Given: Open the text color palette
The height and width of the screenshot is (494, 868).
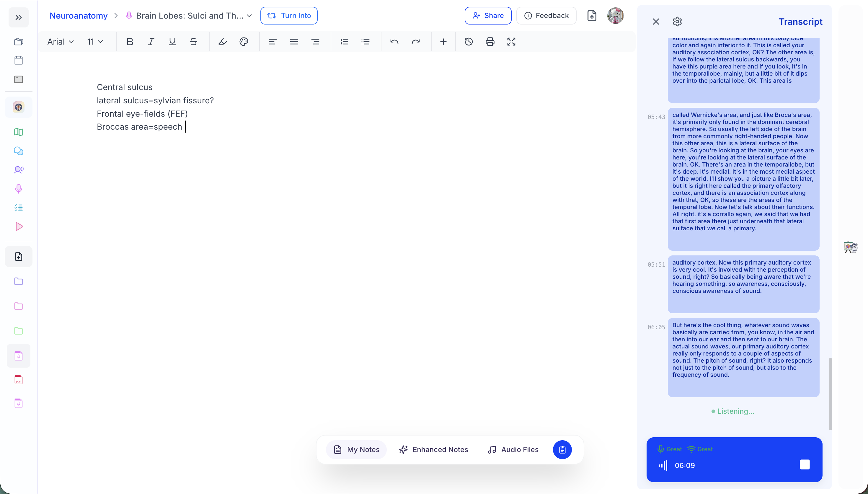Looking at the screenshot, I should pos(244,42).
